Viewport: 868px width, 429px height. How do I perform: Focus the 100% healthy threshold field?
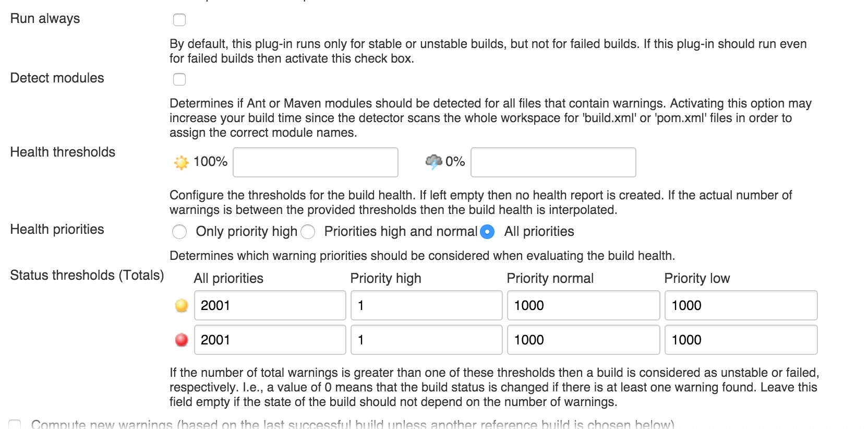click(315, 162)
